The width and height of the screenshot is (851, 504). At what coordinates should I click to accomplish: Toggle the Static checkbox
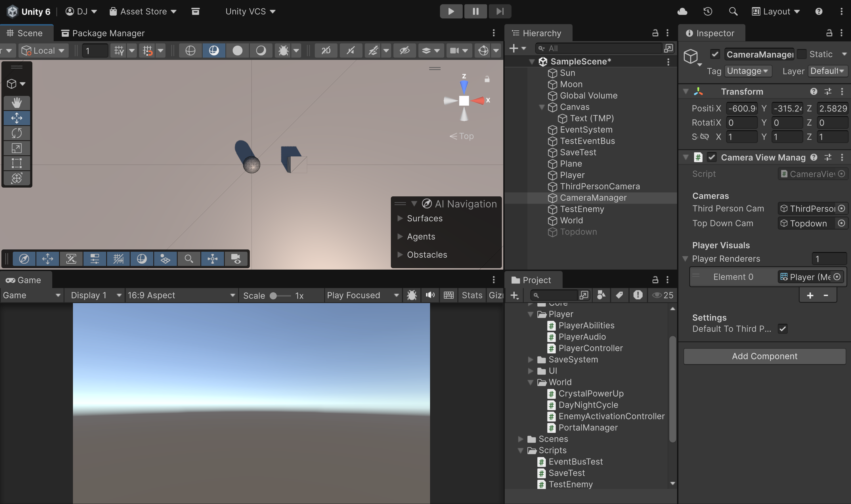click(801, 54)
